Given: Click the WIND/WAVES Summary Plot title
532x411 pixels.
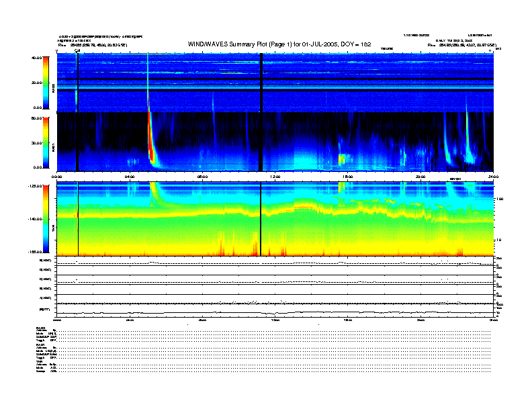Looking at the screenshot, I should point(279,44).
